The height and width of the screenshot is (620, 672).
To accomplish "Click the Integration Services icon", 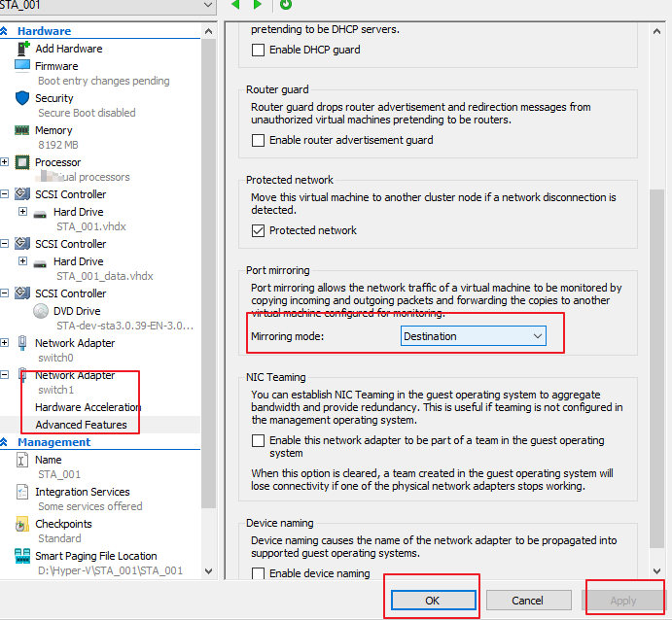I will point(21,492).
